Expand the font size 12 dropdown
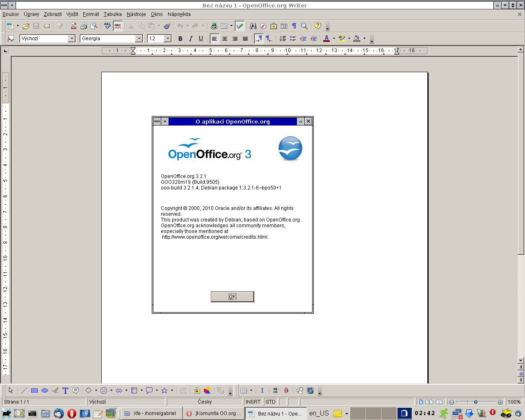This screenshot has width=525, height=420. (x=168, y=39)
